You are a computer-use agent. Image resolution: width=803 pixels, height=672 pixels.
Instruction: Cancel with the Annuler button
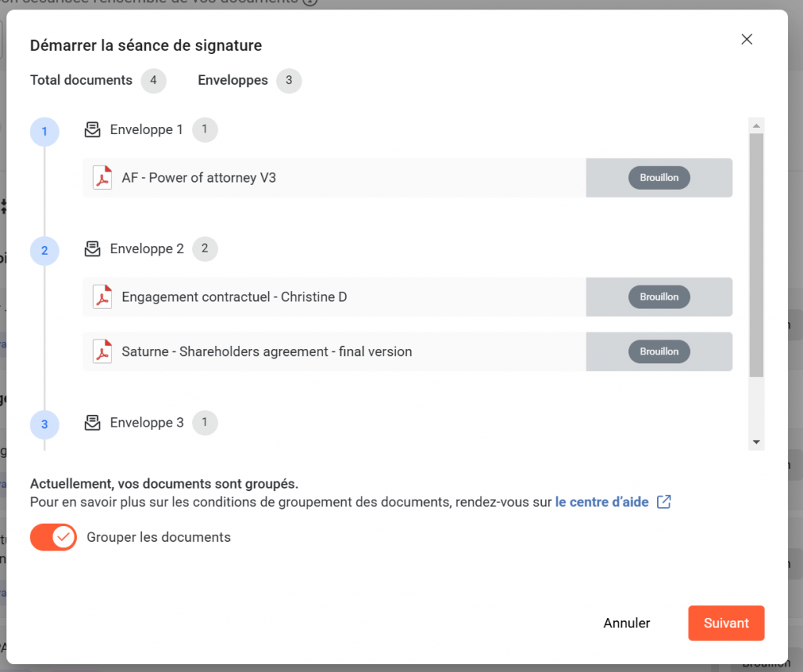627,623
